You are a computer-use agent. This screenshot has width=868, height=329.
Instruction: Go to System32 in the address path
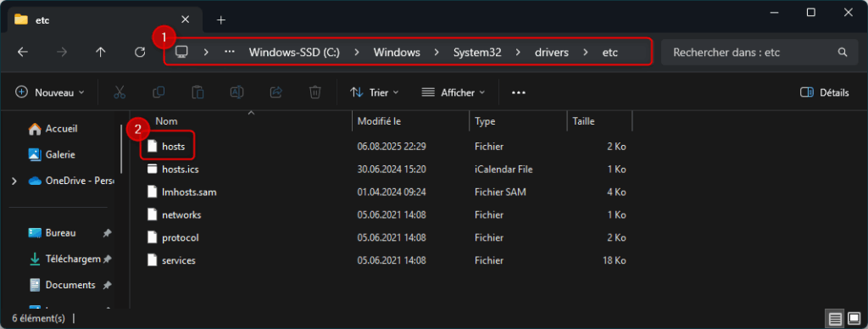[476, 53]
